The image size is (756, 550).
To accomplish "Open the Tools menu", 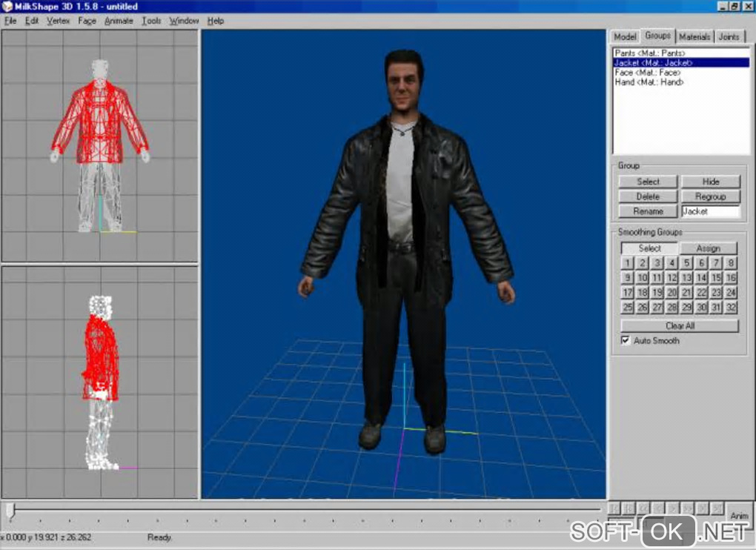I will click(x=151, y=21).
